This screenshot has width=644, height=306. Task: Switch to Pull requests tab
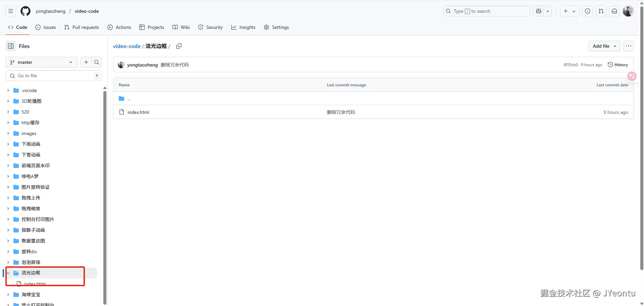coord(82,27)
